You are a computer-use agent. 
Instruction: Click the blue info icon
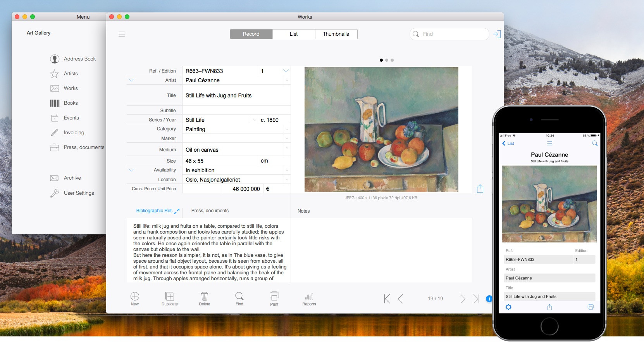pos(489,299)
